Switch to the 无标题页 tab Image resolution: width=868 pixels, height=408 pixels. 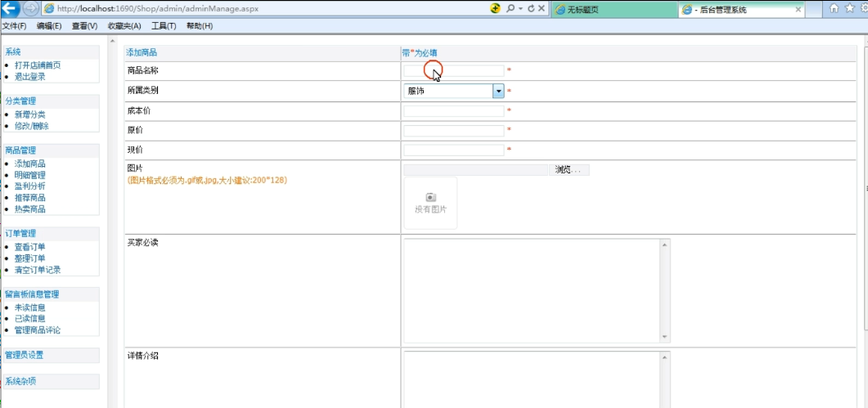point(614,10)
